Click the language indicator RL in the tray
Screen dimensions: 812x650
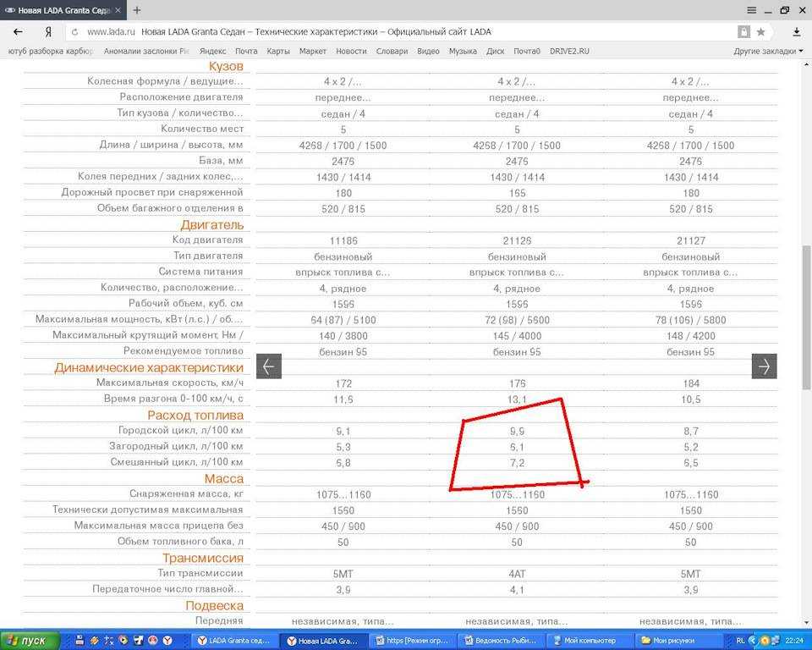[740, 641]
